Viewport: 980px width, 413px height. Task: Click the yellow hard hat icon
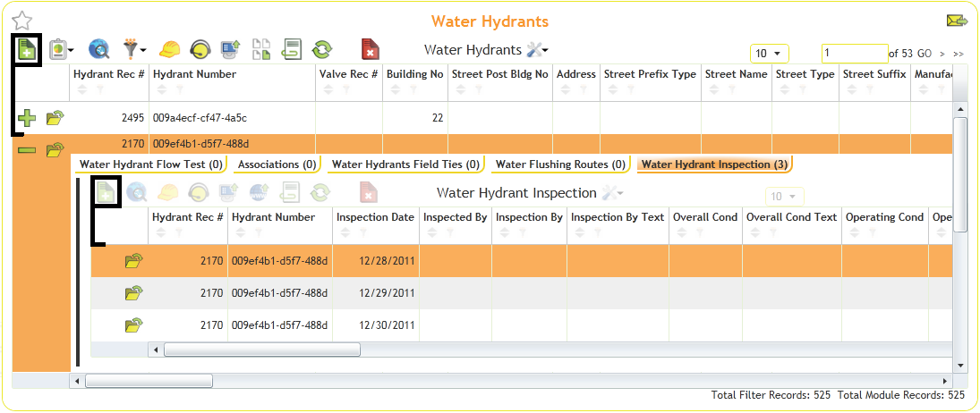point(170,50)
